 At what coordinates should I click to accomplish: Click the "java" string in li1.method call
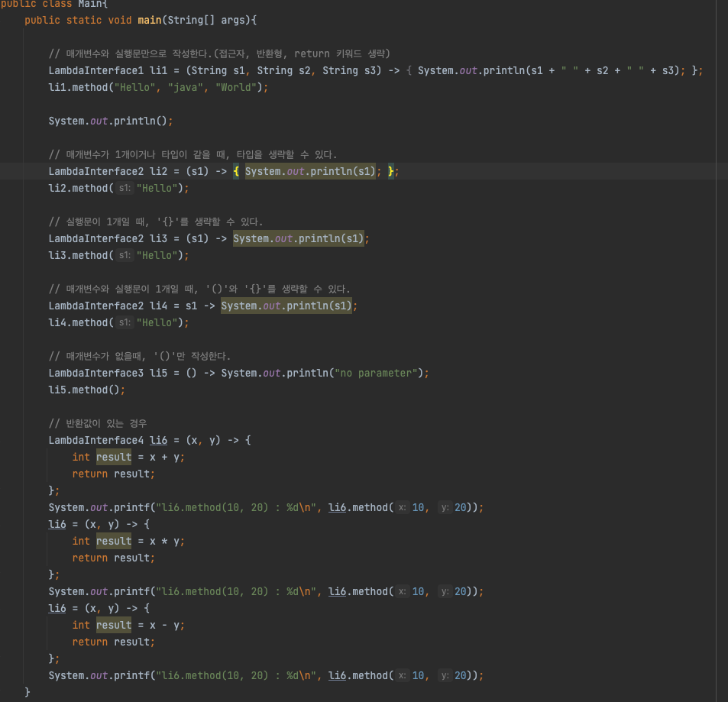(186, 87)
